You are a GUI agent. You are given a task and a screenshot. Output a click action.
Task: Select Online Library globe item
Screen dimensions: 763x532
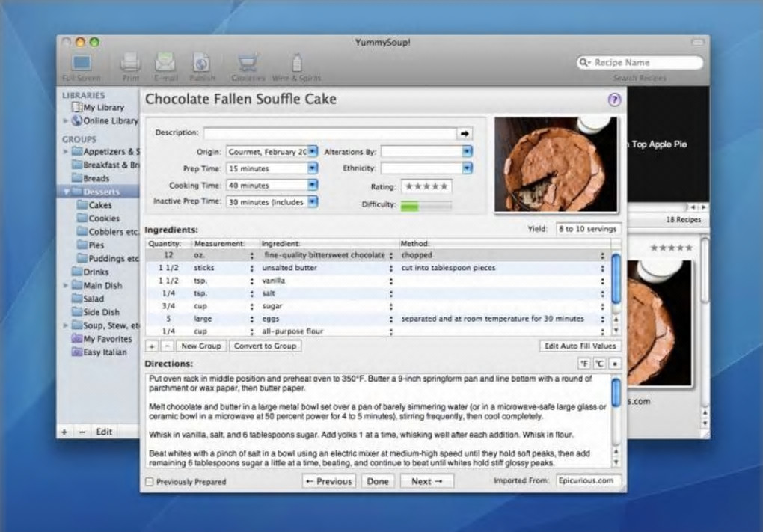tap(105, 120)
